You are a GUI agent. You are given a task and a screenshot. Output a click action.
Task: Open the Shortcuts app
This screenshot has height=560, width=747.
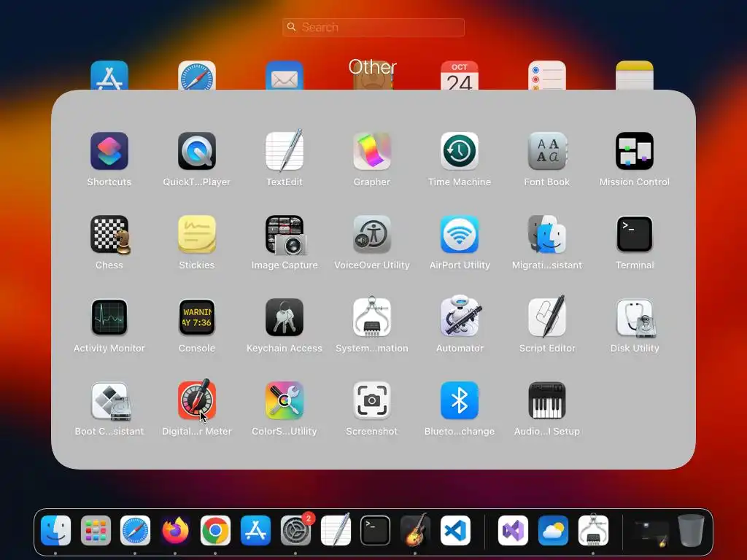pyautogui.click(x=109, y=152)
